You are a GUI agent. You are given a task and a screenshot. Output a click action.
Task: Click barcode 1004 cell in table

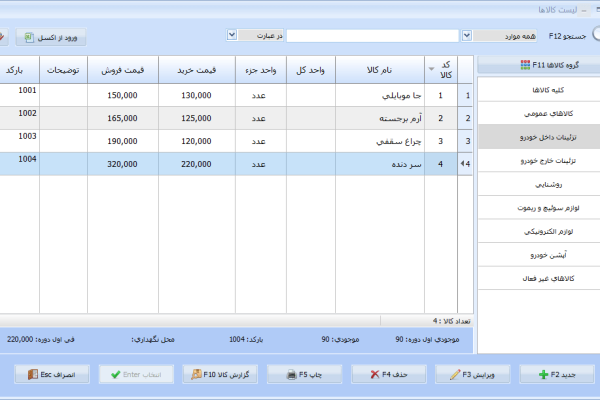20,164
